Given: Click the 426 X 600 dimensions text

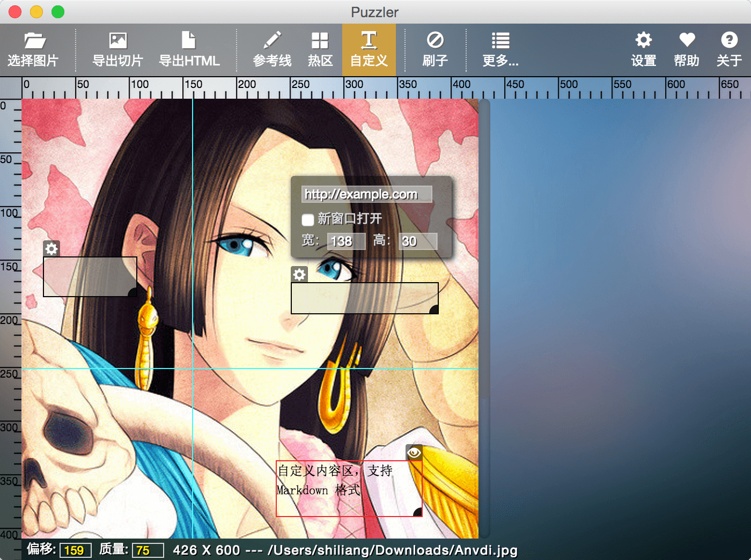Looking at the screenshot, I should 207,550.
